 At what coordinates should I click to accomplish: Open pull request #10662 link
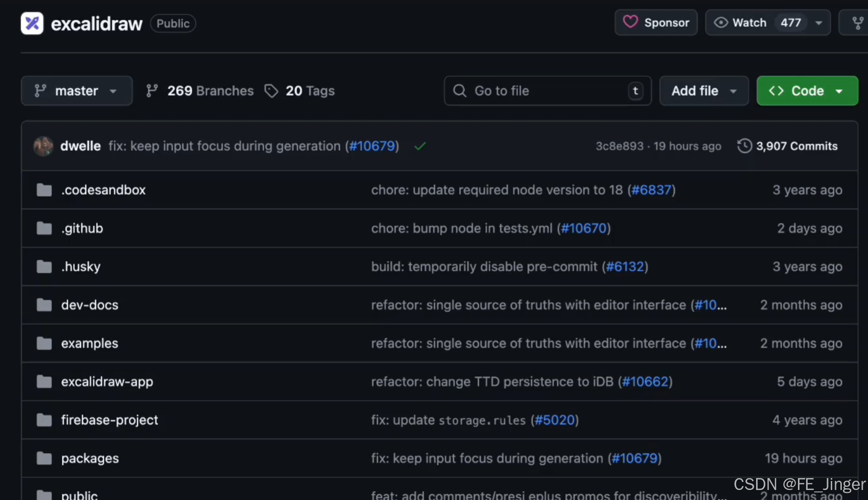pyautogui.click(x=645, y=382)
